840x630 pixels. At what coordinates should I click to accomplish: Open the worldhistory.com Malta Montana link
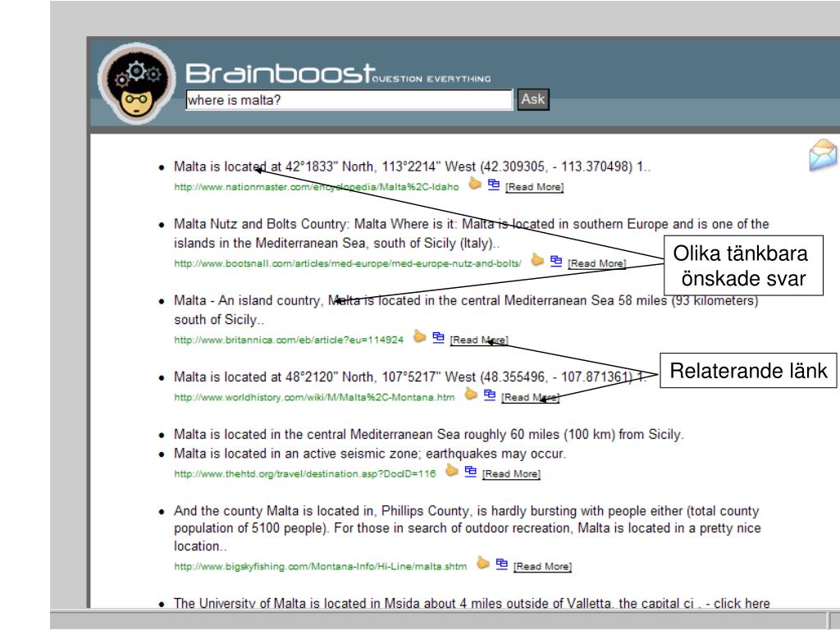314,398
